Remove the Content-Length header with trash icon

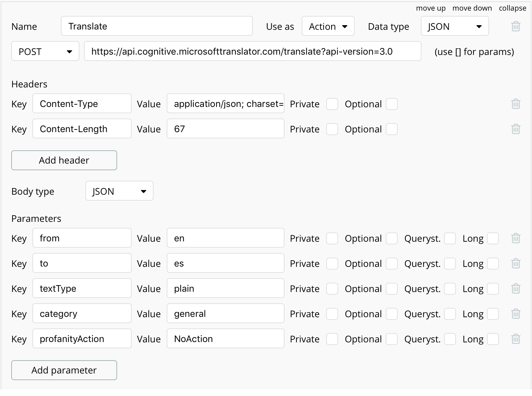[516, 129]
